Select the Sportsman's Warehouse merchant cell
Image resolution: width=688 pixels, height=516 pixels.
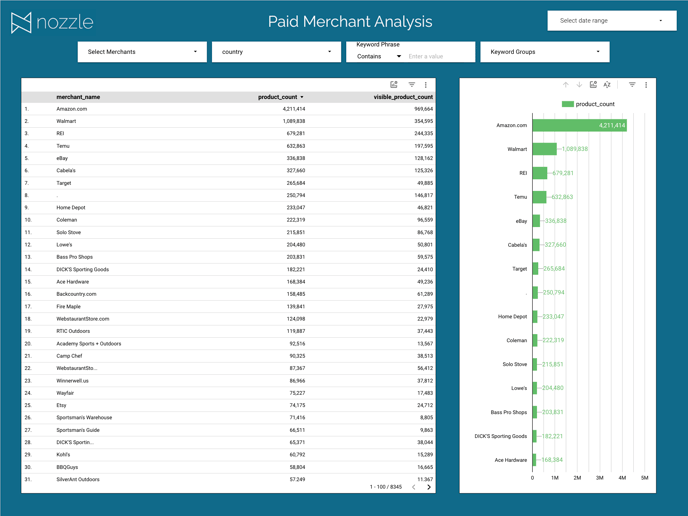click(x=84, y=418)
